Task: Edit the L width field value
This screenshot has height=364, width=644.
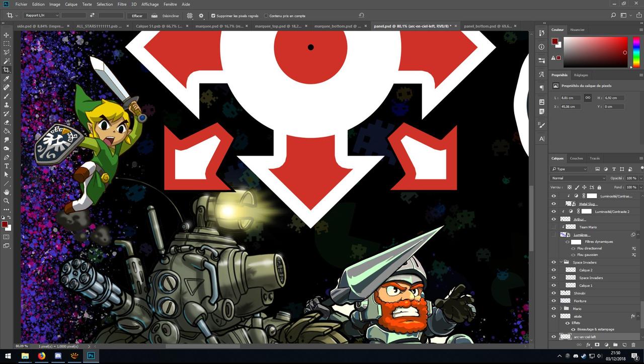Action: tap(570, 98)
